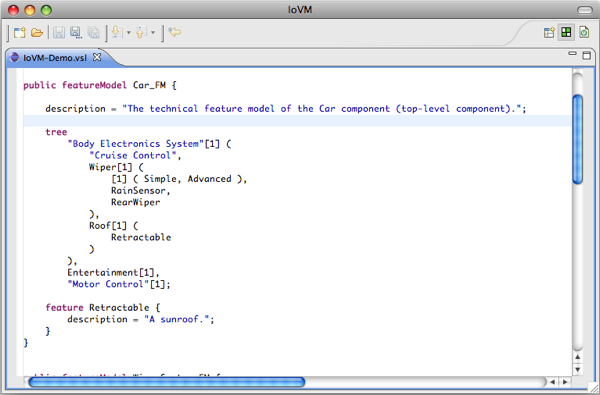Viewport: 600px width, 395px height.
Task: Click the "Wiper[1] (" line
Action: 116,167
